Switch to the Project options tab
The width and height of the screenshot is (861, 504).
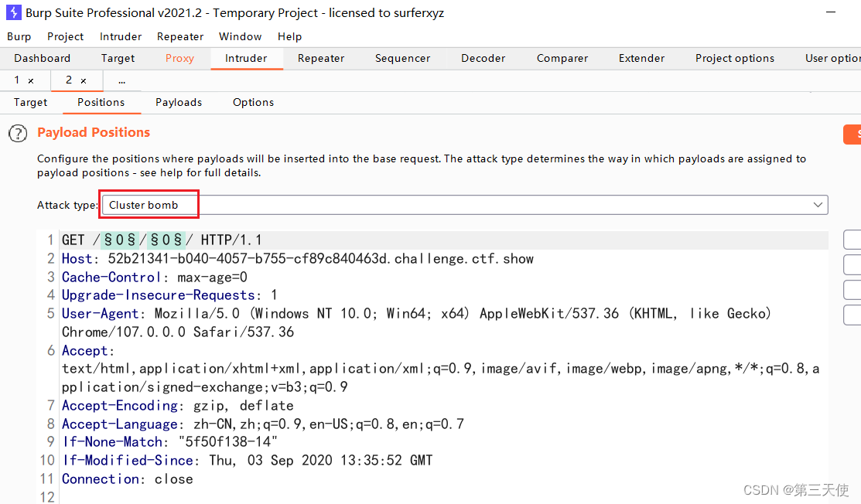[x=735, y=58]
